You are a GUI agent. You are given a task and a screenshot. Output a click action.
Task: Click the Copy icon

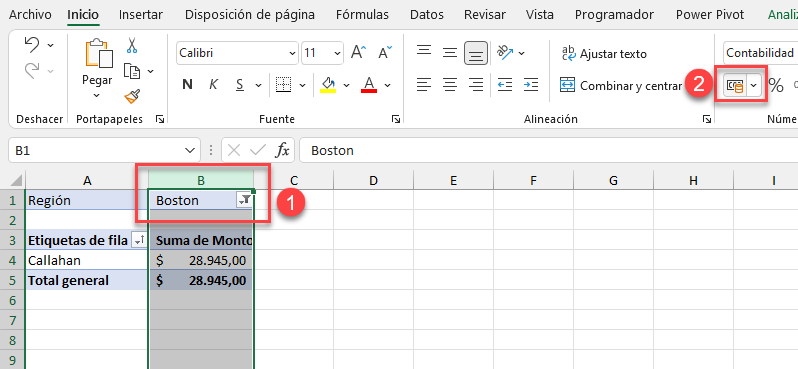[132, 71]
